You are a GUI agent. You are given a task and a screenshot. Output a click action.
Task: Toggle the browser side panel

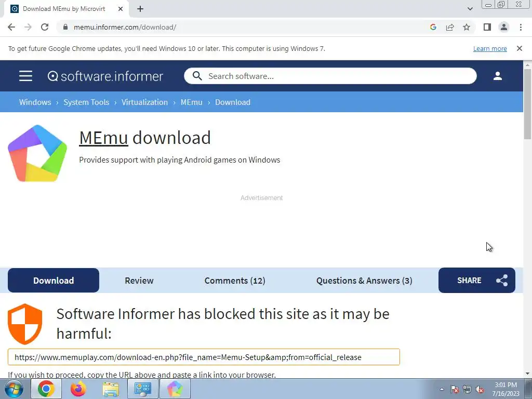coord(487,27)
